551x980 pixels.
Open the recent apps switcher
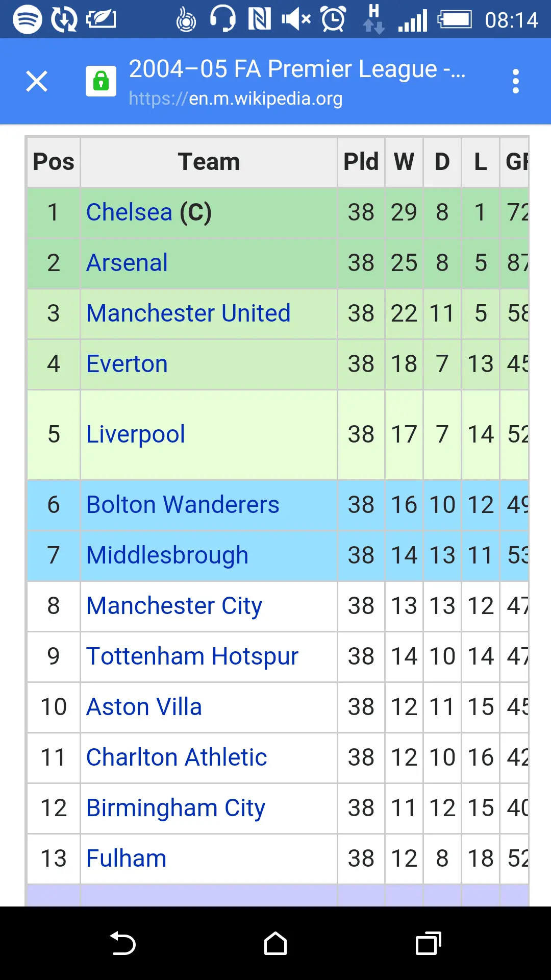point(429,943)
